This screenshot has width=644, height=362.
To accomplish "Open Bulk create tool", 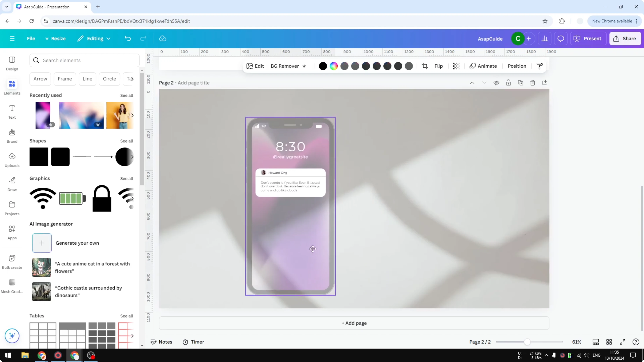I will pos(12,262).
